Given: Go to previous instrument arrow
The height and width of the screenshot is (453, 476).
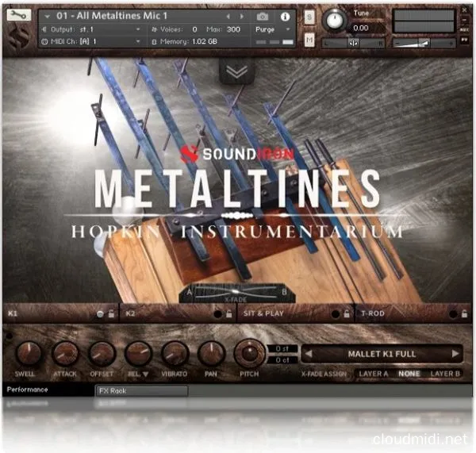Looking at the screenshot, I should pos(229,16).
